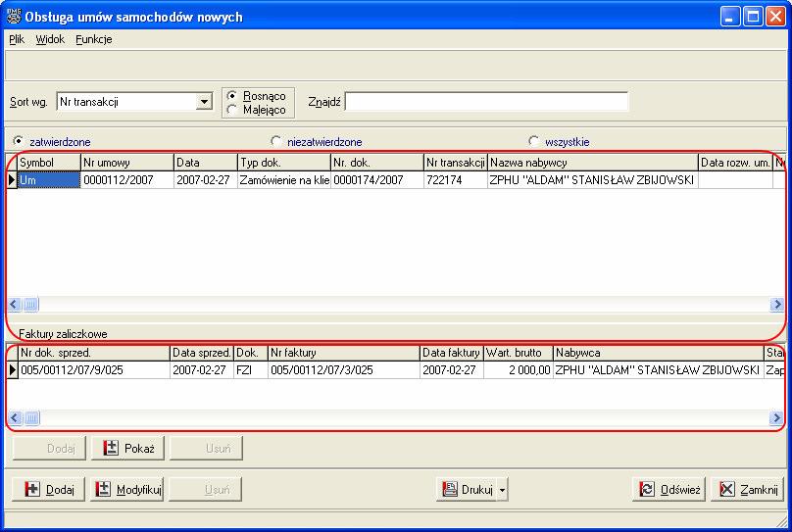Click the Nr transakcji column header

[x=456, y=163]
